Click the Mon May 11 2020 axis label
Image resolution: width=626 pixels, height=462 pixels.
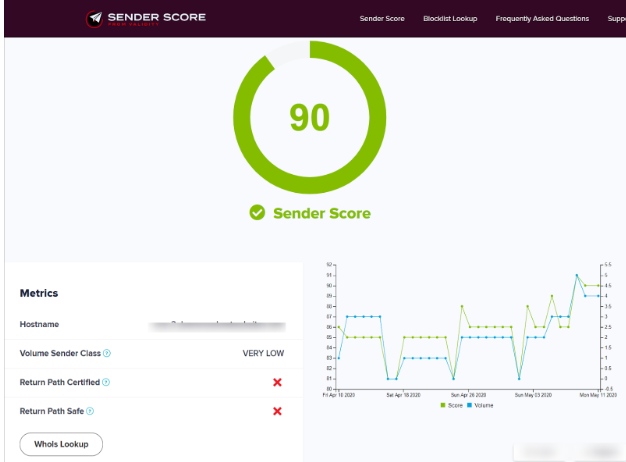click(x=598, y=395)
